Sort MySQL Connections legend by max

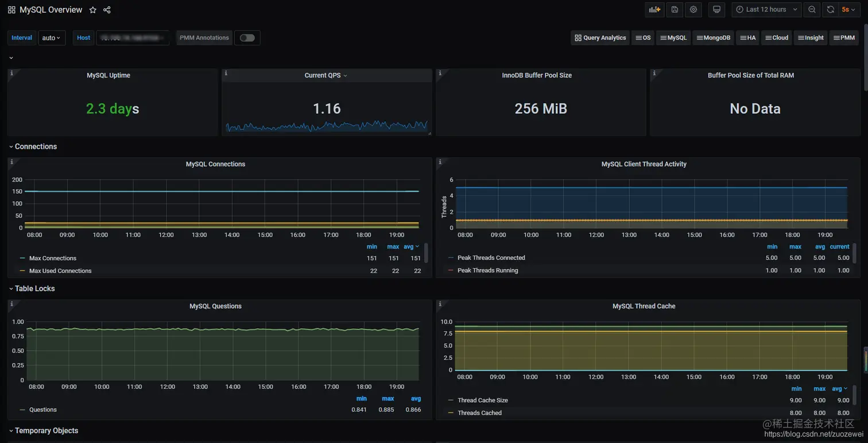coord(393,246)
